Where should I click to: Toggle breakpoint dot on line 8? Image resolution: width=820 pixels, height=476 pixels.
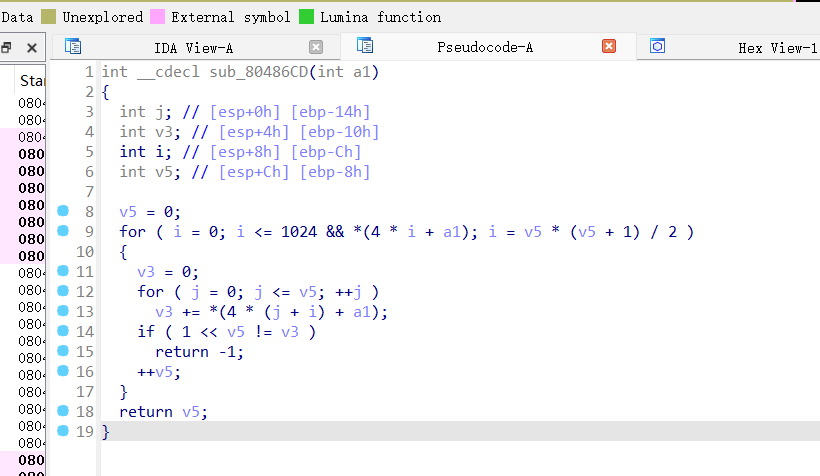tap(63, 210)
